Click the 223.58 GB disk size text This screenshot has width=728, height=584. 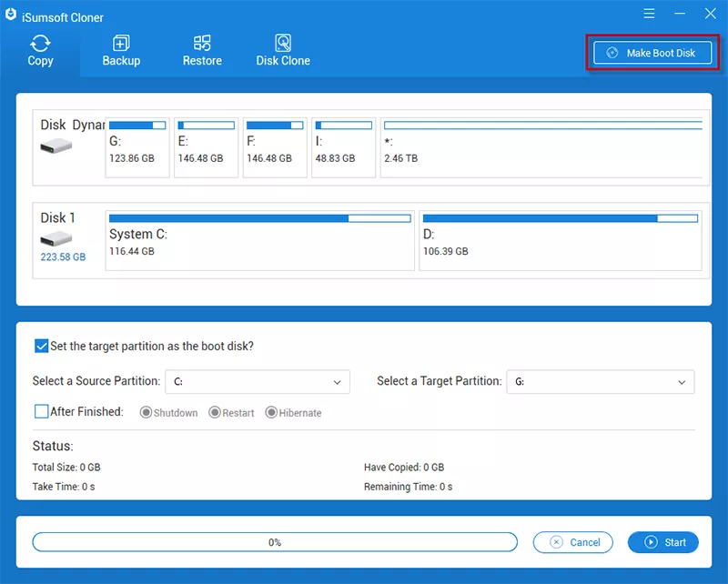point(63,257)
